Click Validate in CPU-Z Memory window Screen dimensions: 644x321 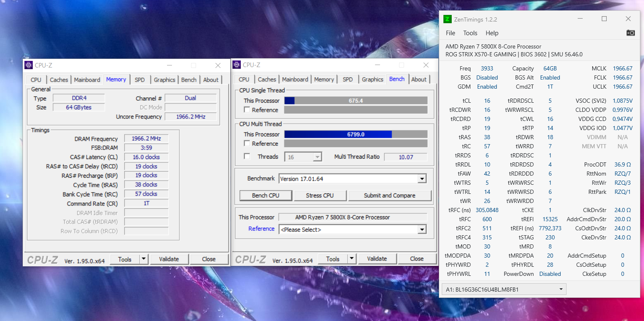tap(169, 259)
